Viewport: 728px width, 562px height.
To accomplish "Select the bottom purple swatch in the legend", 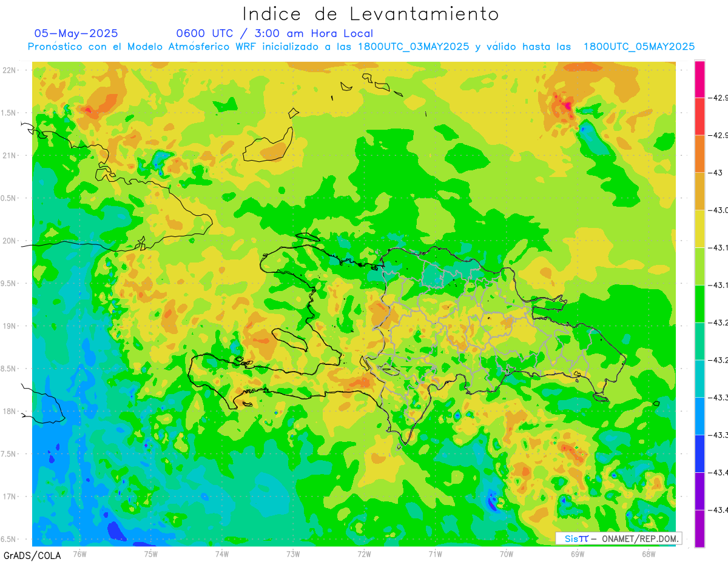I will pos(699,529).
